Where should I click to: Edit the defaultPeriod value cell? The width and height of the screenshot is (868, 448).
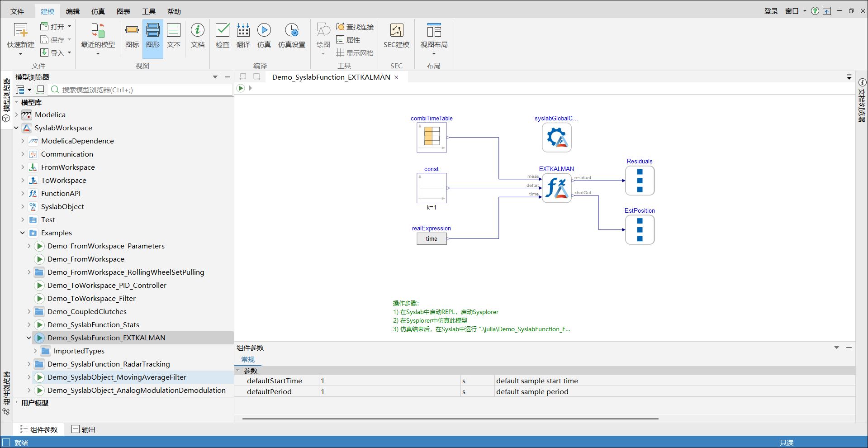[389, 392]
